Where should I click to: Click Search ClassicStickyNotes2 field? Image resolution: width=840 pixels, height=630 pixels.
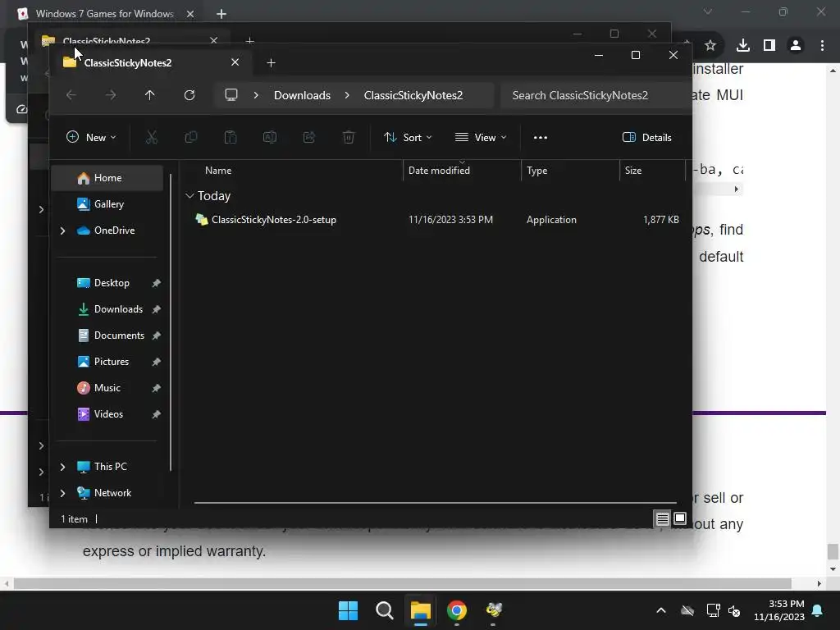pos(595,95)
